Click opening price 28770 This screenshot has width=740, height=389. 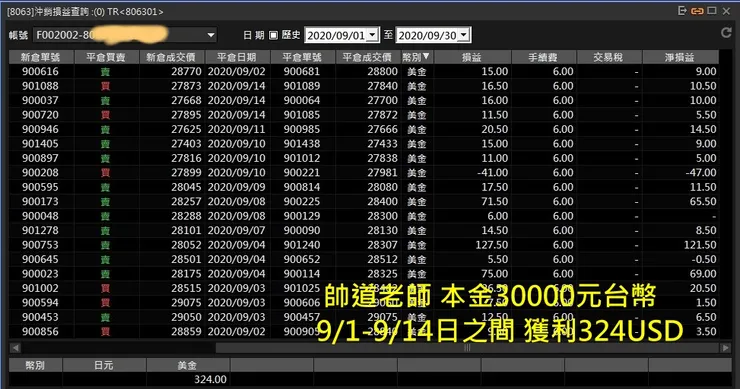[x=186, y=71]
